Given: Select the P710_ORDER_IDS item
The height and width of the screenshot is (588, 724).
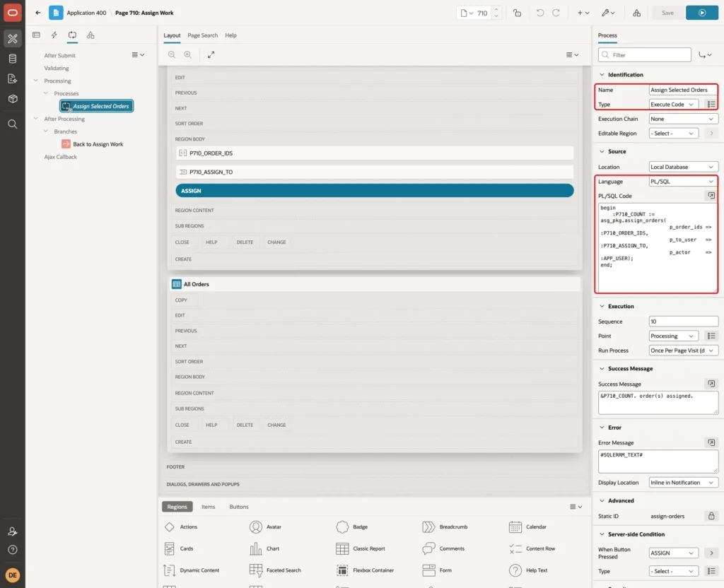Looking at the screenshot, I should 375,153.
